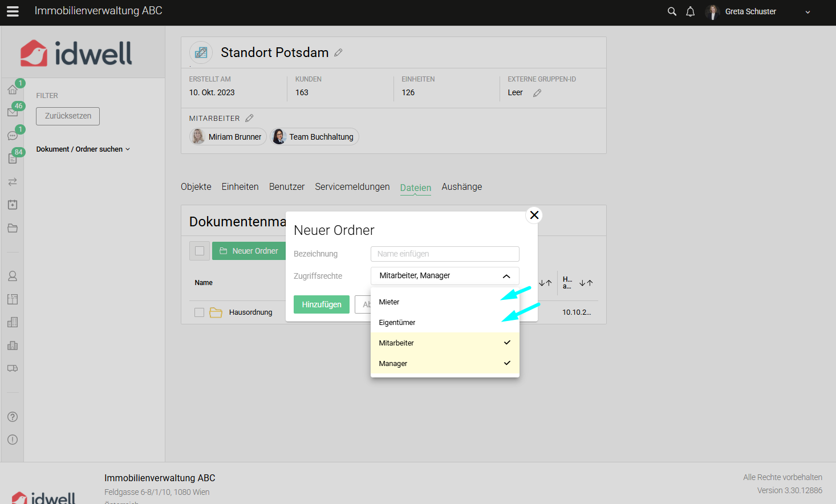This screenshot has height=504, width=836.
Task: Open the hamburger menu in the top bar
Action: (13, 11)
